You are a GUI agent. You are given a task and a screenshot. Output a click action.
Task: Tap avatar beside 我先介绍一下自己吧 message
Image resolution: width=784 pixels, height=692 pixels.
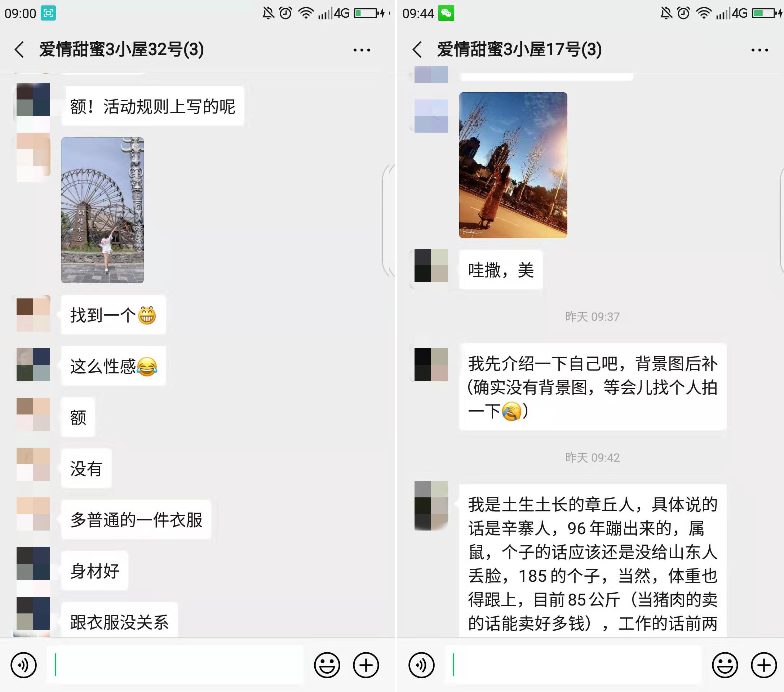pyautogui.click(x=431, y=365)
